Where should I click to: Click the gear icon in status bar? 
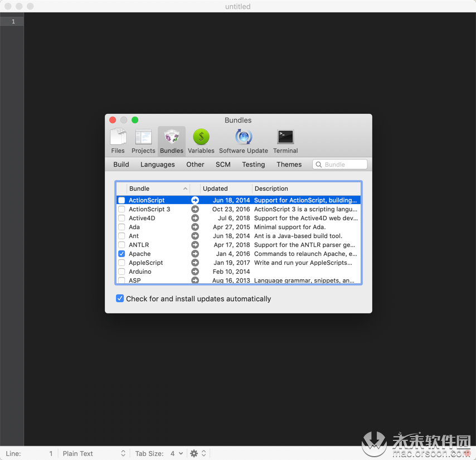(x=193, y=453)
